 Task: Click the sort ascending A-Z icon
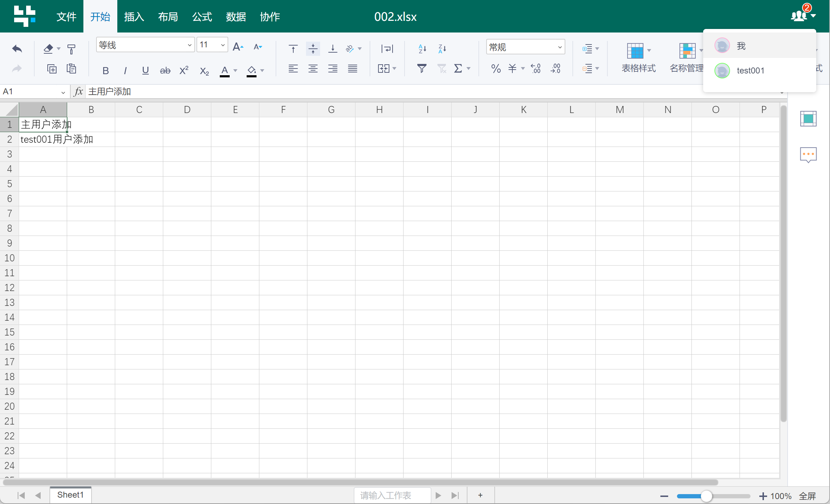tap(422, 48)
